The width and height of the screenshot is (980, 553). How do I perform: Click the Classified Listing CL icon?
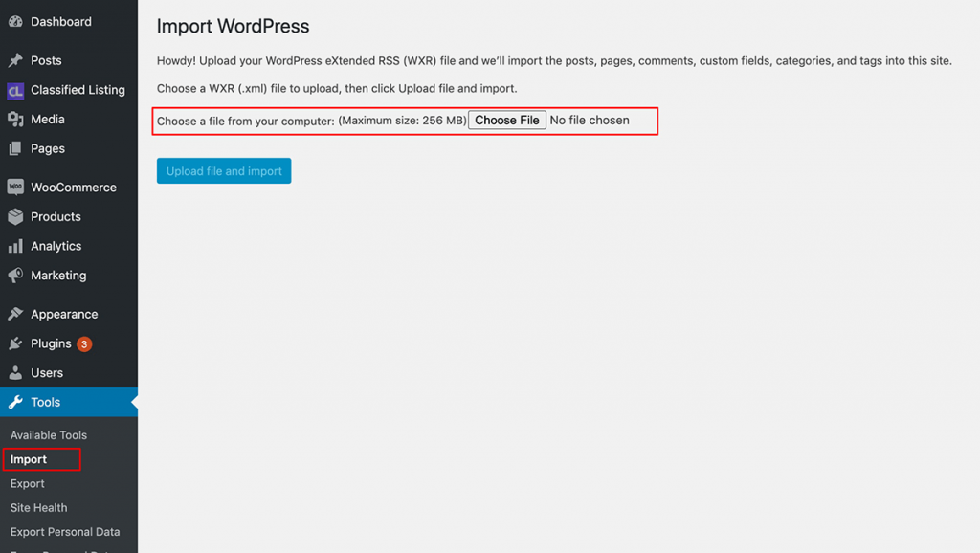(x=15, y=90)
